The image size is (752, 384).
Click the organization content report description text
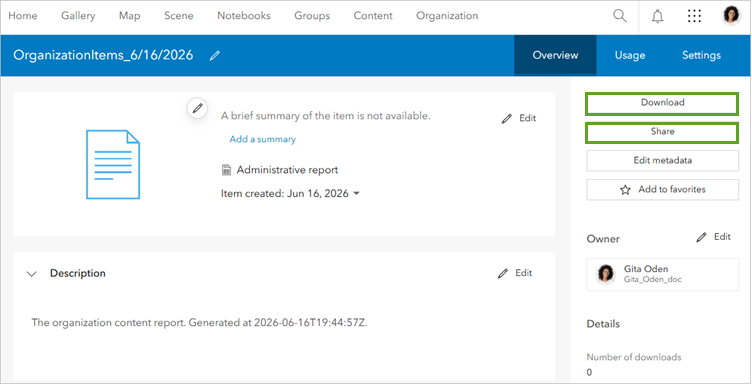pos(200,322)
